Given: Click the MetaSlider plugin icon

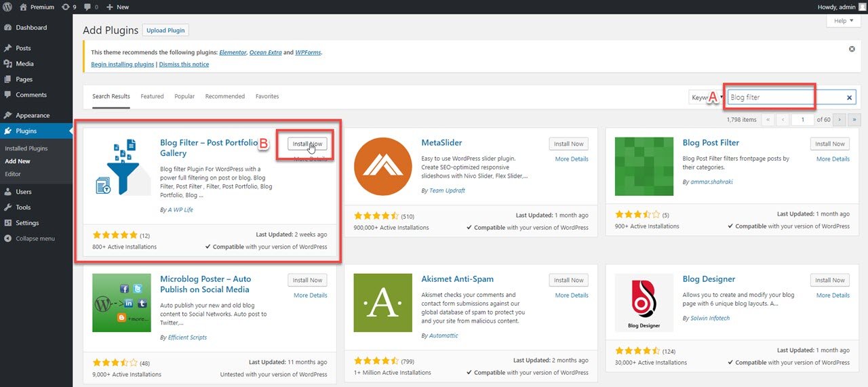Looking at the screenshot, I should pos(382,166).
